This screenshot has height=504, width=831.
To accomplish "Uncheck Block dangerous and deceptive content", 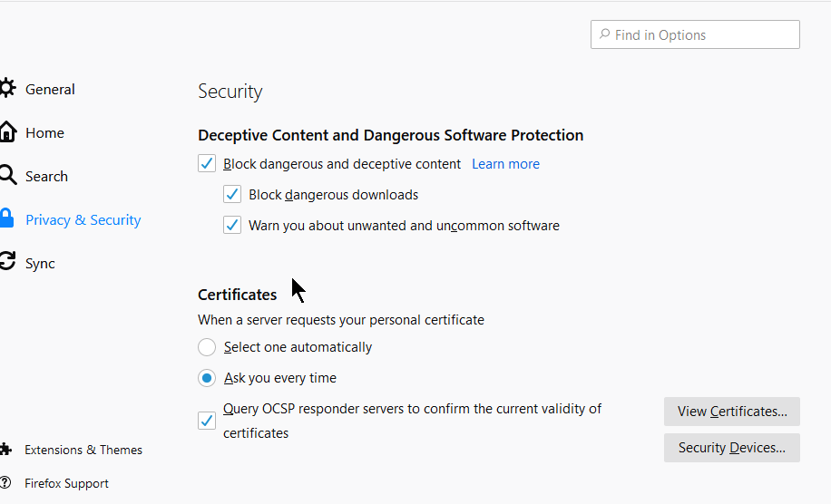I will pyautogui.click(x=207, y=164).
